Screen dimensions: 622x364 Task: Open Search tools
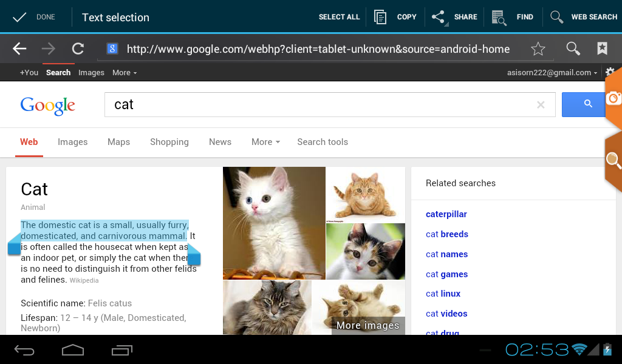[x=323, y=142]
